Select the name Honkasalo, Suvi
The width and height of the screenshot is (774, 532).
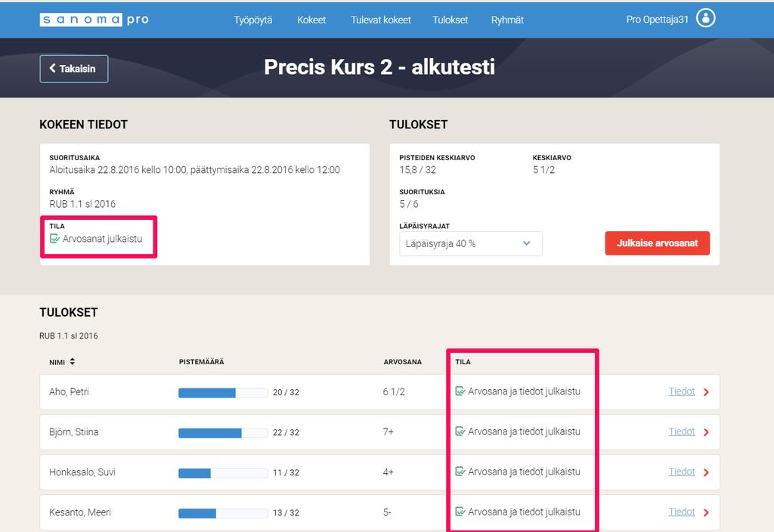(x=82, y=472)
